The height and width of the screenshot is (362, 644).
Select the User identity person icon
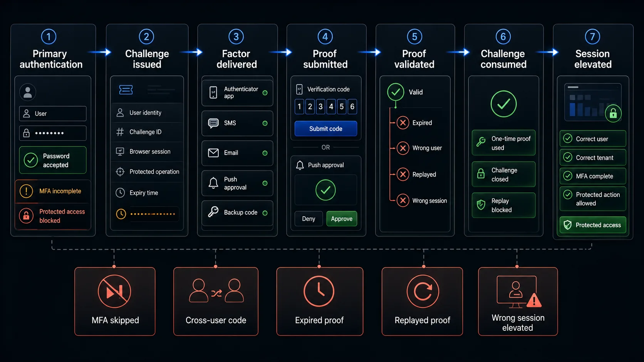[x=120, y=113]
